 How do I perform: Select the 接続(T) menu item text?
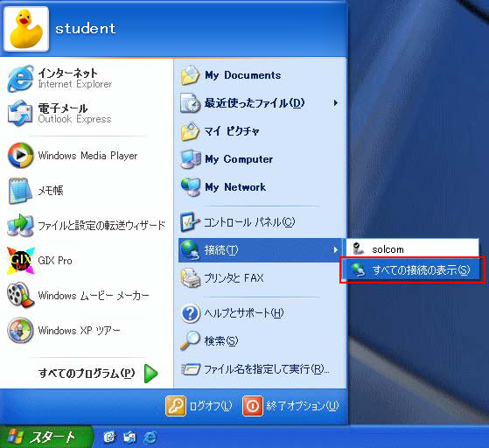[x=221, y=250]
